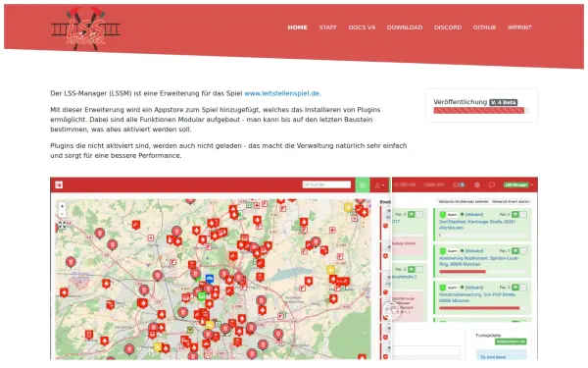The width and height of the screenshot is (588, 368).
Task: Click the Veröffentlichung label text
Action: tap(461, 102)
